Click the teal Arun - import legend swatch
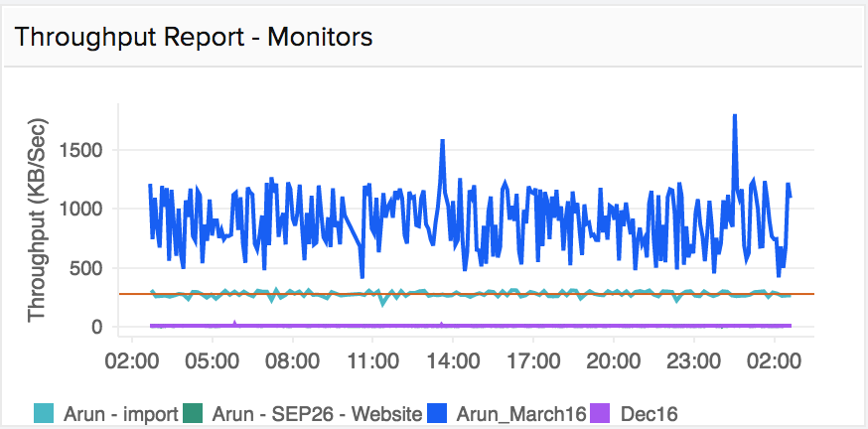Image resolution: width=868 pixels, height=429 pixels. point(43,412)
